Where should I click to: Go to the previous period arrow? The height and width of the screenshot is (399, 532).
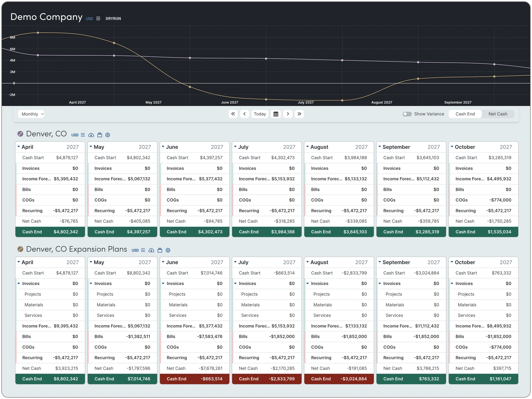click(x=244, y=114)
